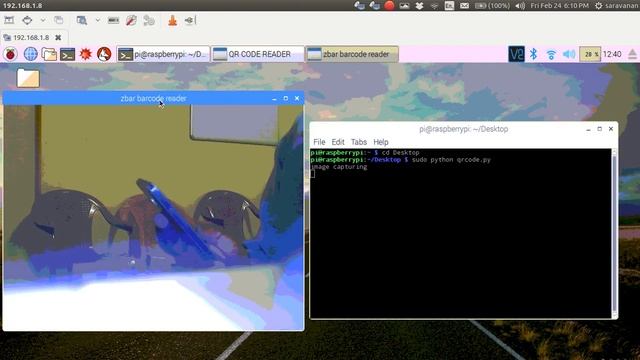Viewport: 640px width, 360px height.
Task: Open the File menu in the terminal
Action: tap(319, 142)
